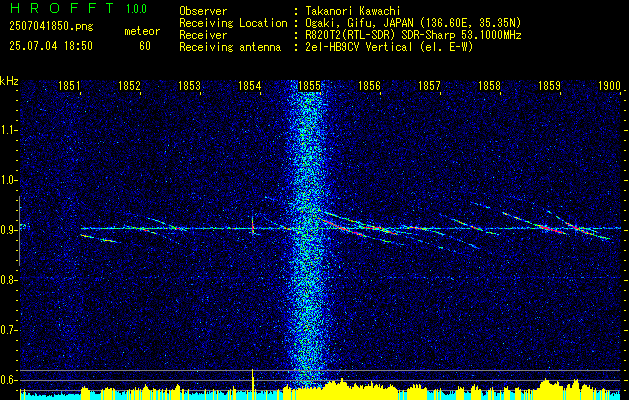Click the HROFFT program title
Screen dimensions: 629x400
61,8
